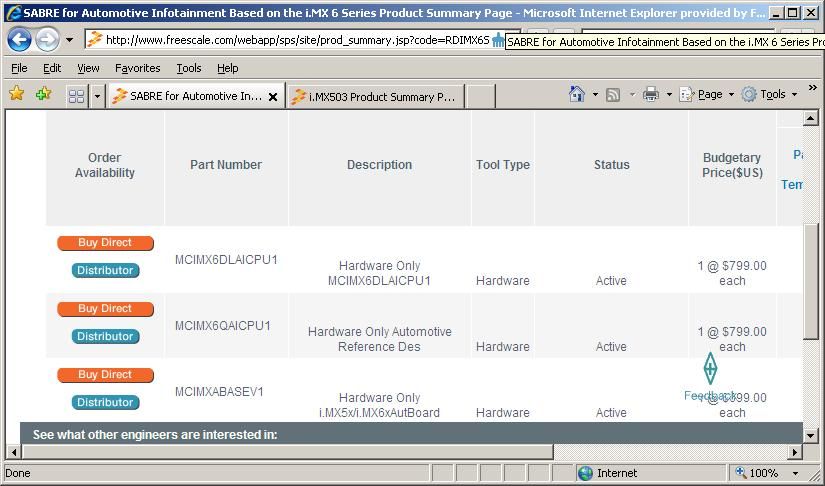
Task: Click Buy Direct for MCIMX6QAICPU1
Action: coord(105,309)
